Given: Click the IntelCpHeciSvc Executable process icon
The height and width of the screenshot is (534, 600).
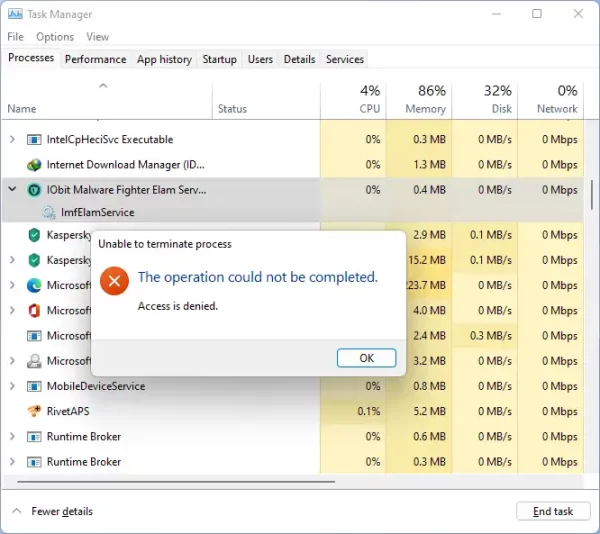Looking at the screenshot, I should point(34,140).
